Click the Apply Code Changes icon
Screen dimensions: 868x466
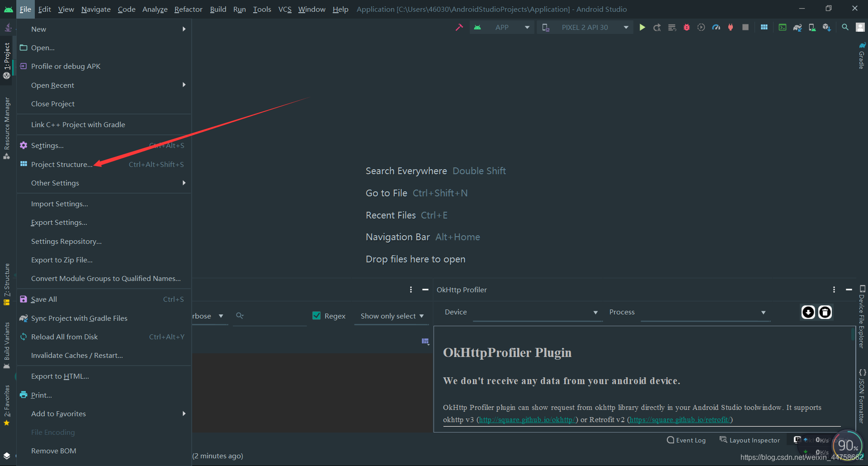(672, 27)
